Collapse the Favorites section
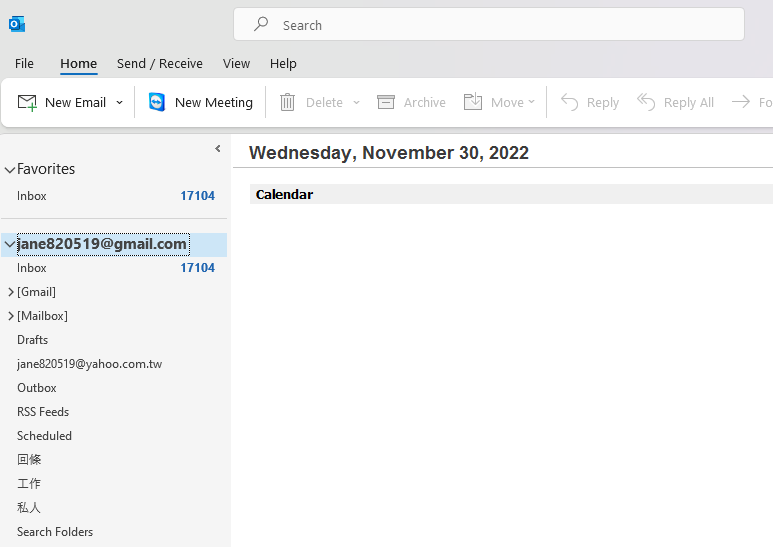 click(10, 170)
